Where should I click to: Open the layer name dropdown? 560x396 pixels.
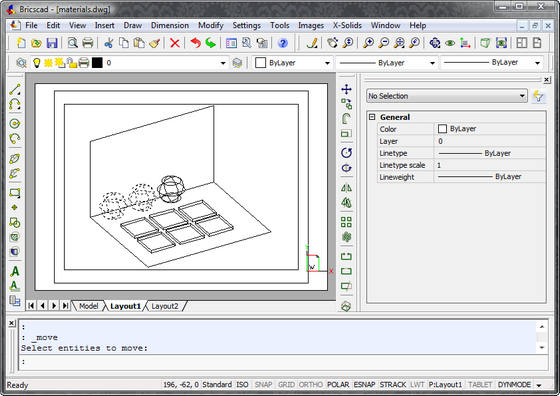223,63
